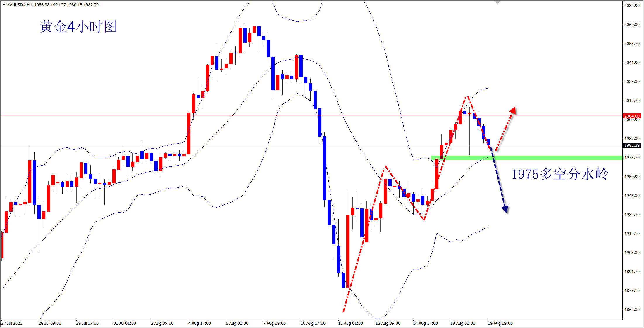Click the 29 Jul 17:00 time label
Image resolution: width=644 pixels, height=328 pixels.
[x=87, y=323]
